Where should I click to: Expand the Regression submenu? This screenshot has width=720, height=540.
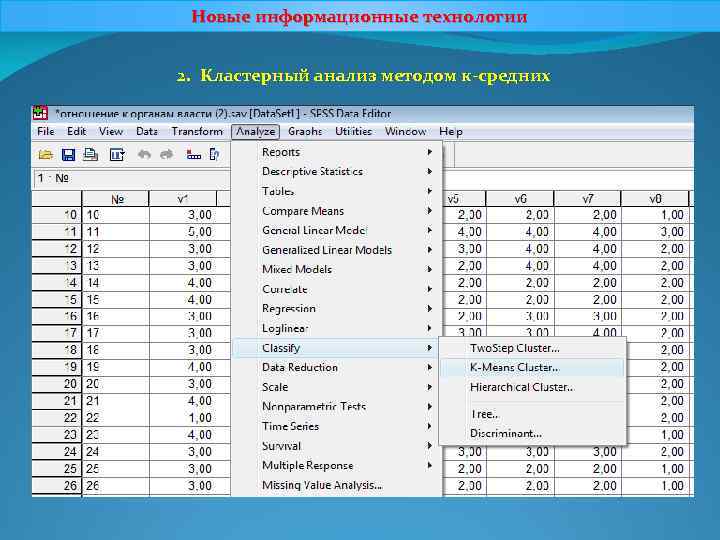click(x=337, y=309)
